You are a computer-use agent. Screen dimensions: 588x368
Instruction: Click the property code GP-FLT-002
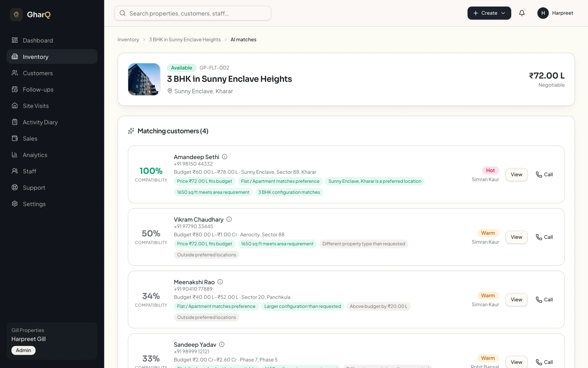pyautogui.click(x=214, y=68)
